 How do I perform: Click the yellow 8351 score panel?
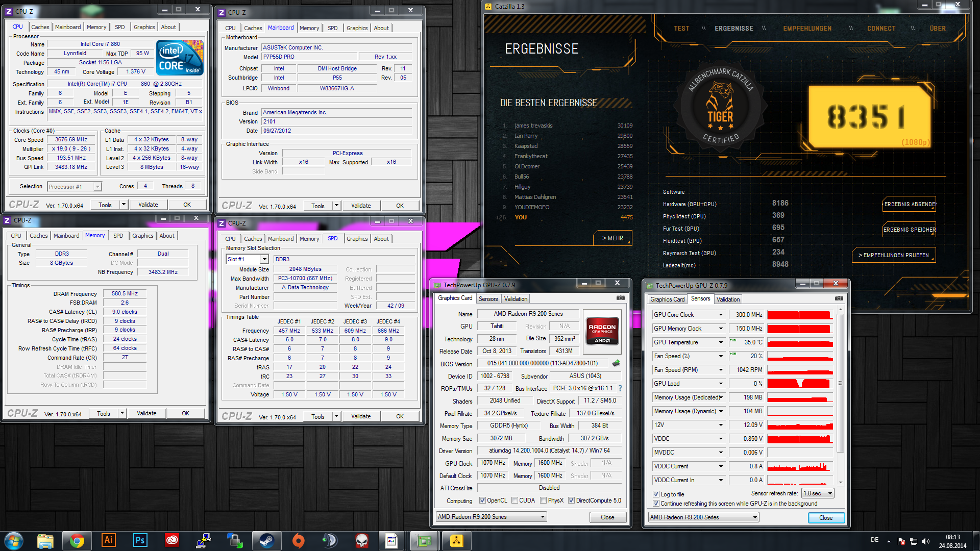point(869,116)
